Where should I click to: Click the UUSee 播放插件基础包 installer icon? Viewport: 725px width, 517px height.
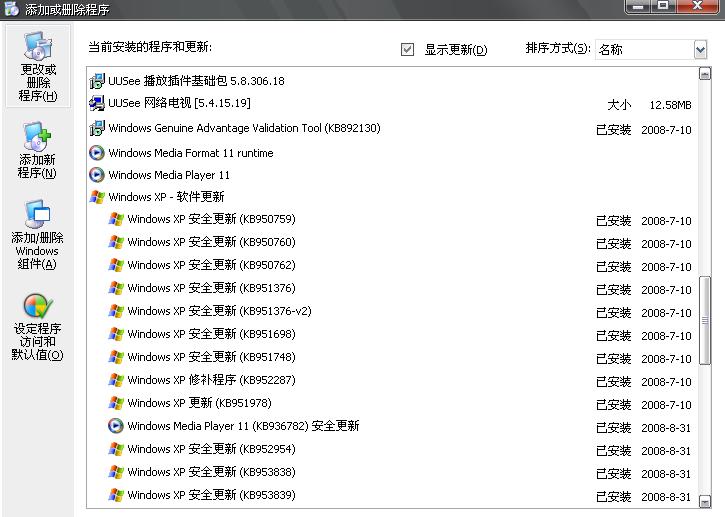97,81
